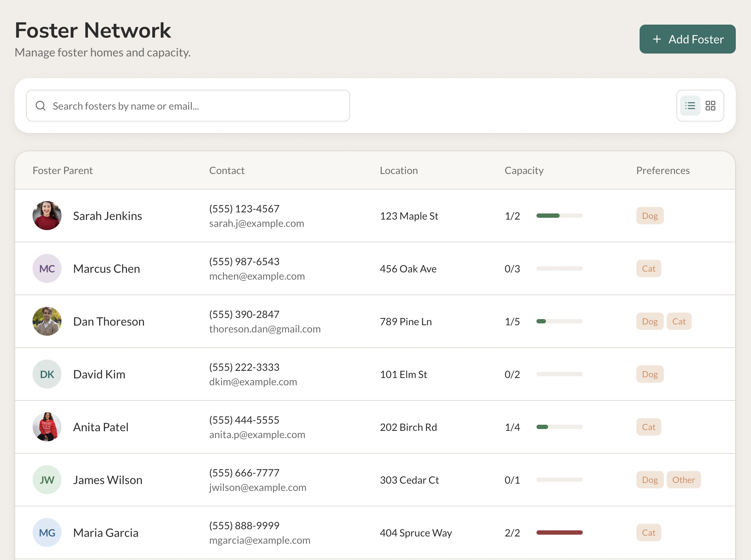Click email dkim@example.com
The image size is (751, 560).
click(253, 382)
